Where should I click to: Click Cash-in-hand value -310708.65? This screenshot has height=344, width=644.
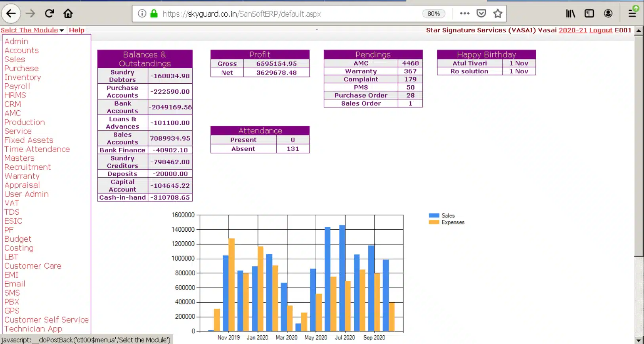(170, 197)
